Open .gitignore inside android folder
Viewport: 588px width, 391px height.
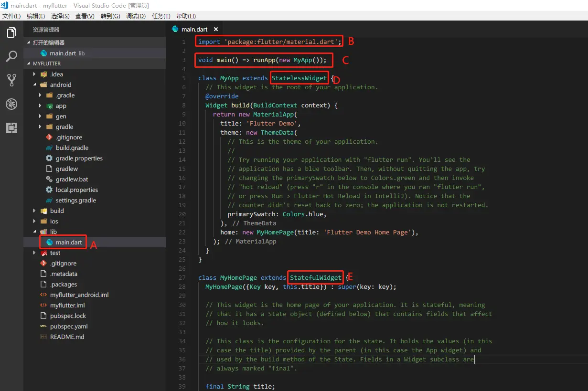coord(95,137)
